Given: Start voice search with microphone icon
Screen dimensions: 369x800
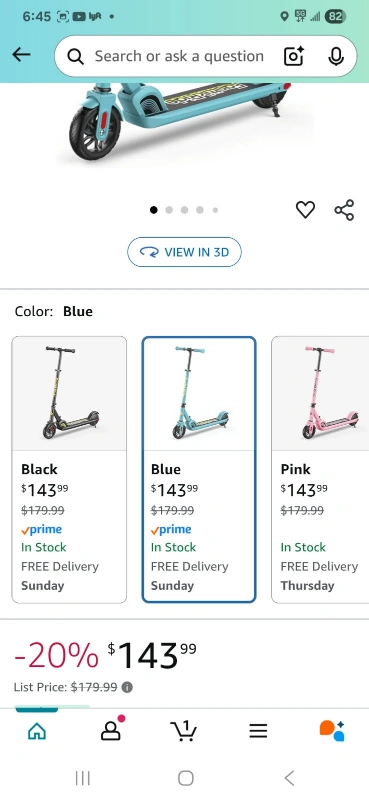Looking at the screenshot, I should click(x=336, y=56).
